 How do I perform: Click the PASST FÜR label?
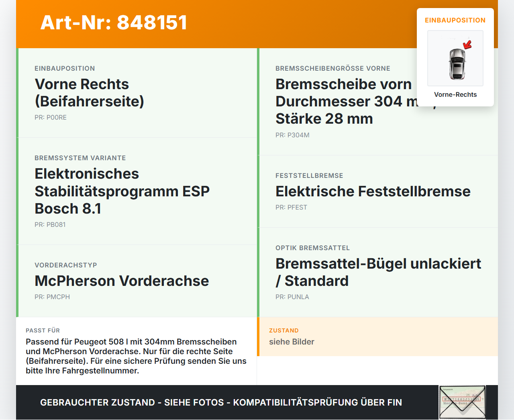(43, 330)
